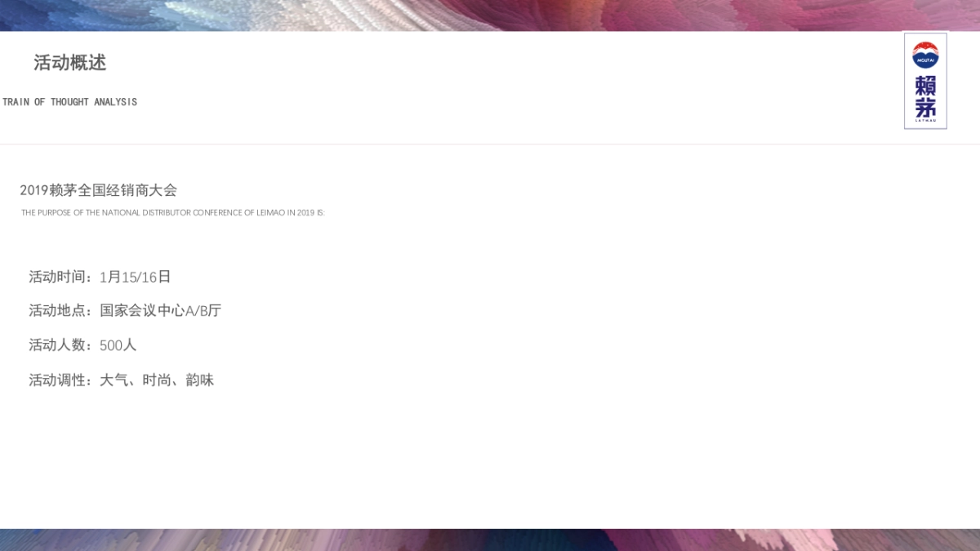Select the 2019赖茅全国经销商大会 heading
The height and width of the screenshot is (551, 980).
click(x=98, y=190)
